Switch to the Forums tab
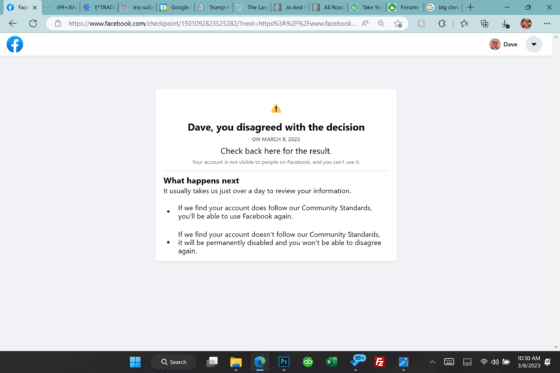Viewport: 560px width, 373px height. click(x=404, y=7)
